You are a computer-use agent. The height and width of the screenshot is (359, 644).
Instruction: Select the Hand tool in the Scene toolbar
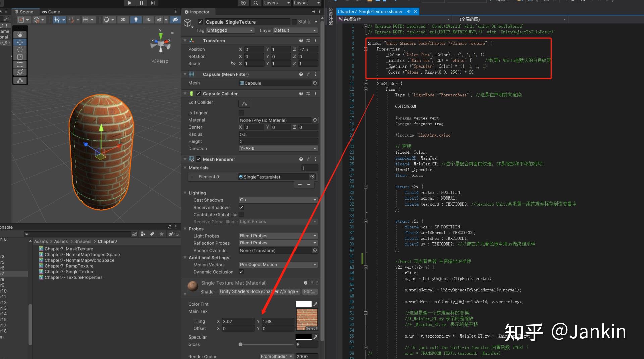pyautogui.click(x=20, y=34)
